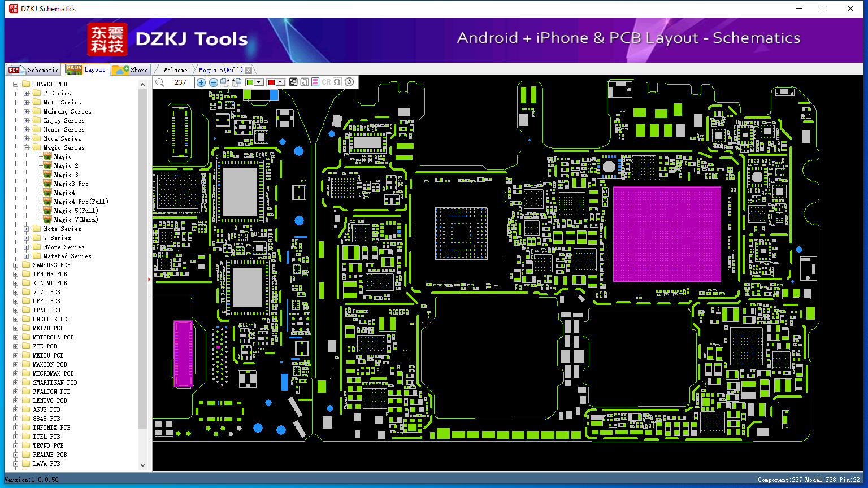The image size is (868, 488).
Task: Expand the SAMSUNG PCB node
Action: [16, 265]
